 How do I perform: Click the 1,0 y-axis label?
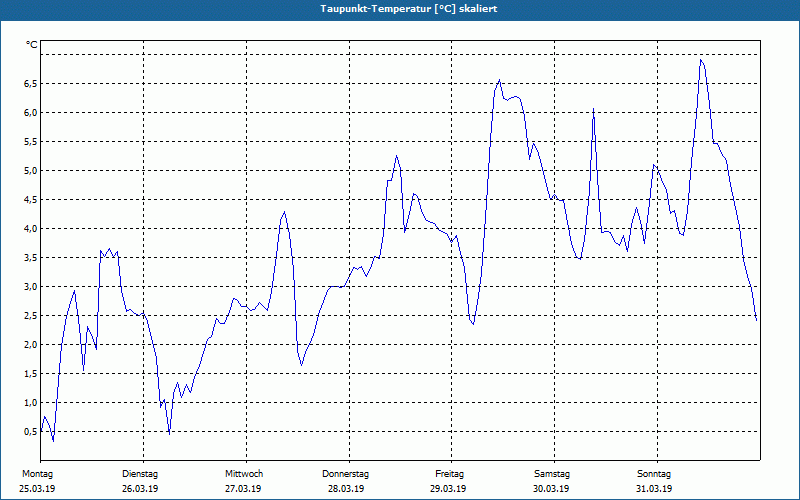click(x=31, y=403)
